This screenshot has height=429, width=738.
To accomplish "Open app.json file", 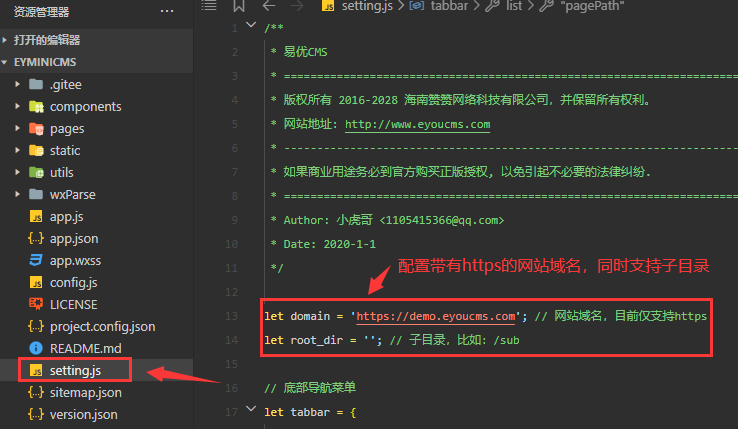I will click(74, 239).
